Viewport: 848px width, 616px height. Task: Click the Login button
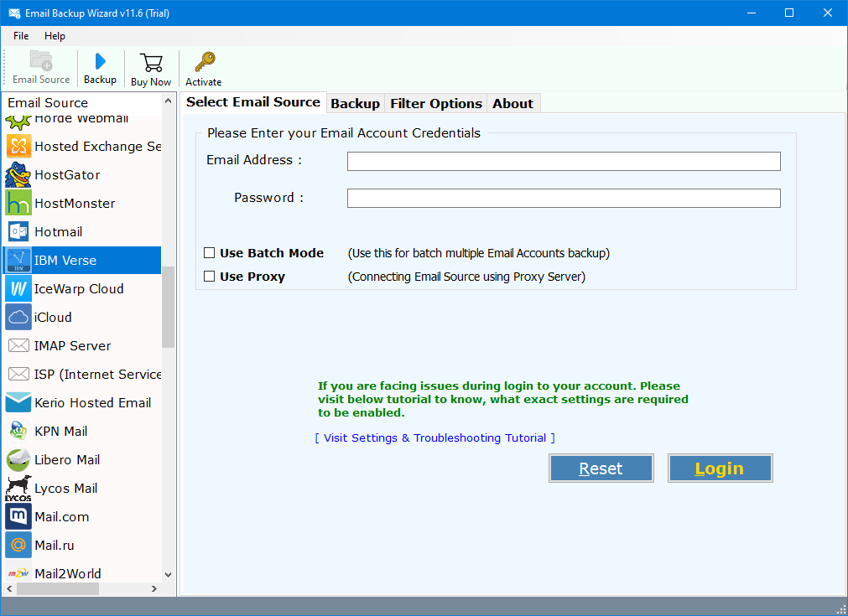pos(720,468)
